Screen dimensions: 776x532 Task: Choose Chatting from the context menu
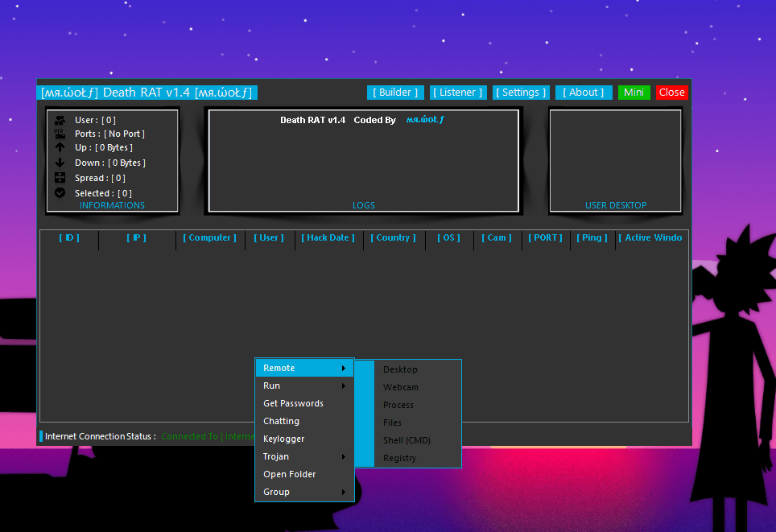[304, 421]
